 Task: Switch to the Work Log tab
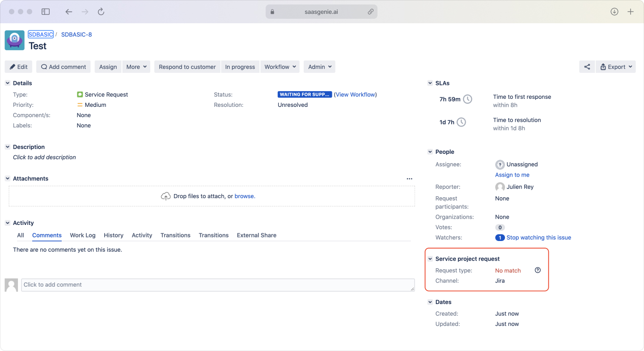[82, 235]
